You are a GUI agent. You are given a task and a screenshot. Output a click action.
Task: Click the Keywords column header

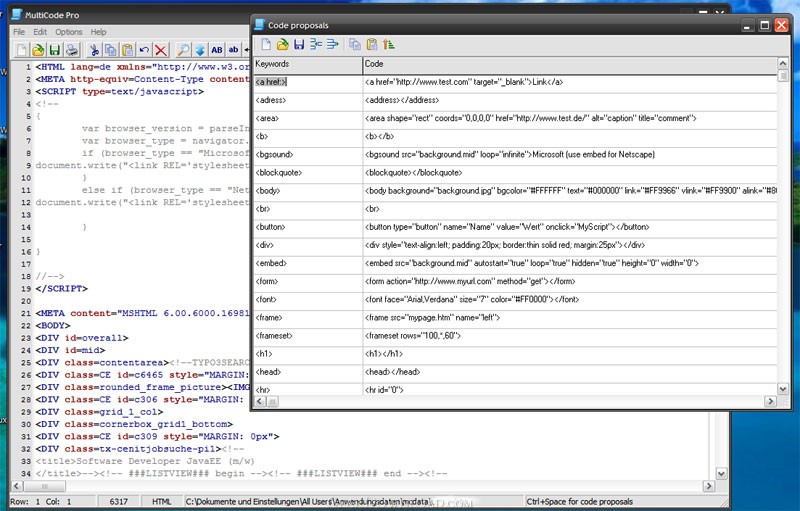307,64
